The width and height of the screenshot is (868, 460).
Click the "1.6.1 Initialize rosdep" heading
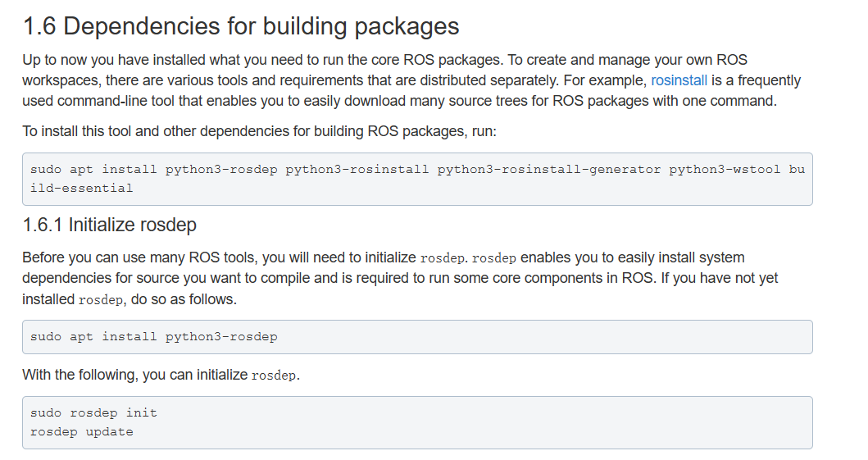click(x=109, y=225)
